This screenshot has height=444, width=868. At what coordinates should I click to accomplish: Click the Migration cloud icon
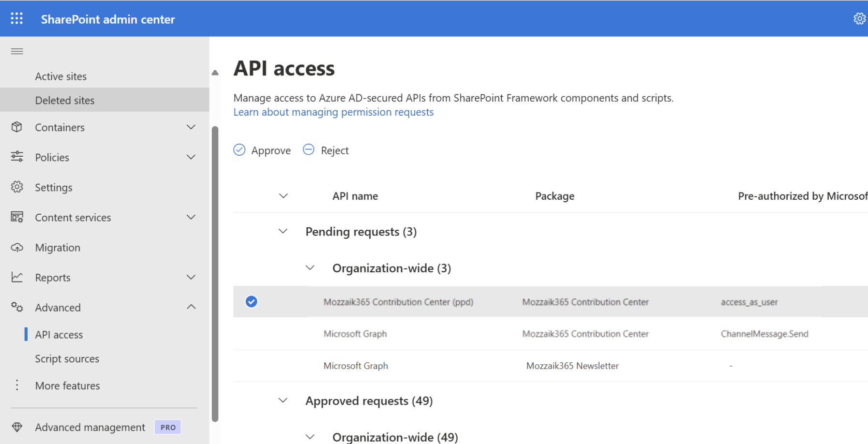17,248
